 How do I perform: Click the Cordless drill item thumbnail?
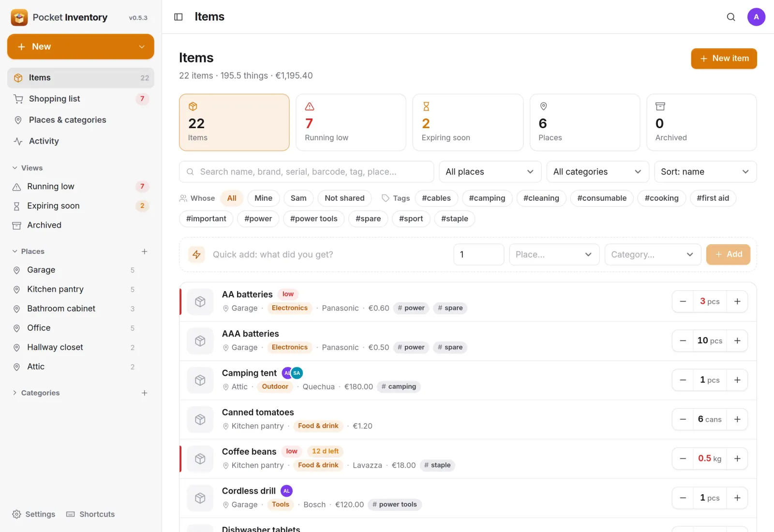[x=200, y=498]
